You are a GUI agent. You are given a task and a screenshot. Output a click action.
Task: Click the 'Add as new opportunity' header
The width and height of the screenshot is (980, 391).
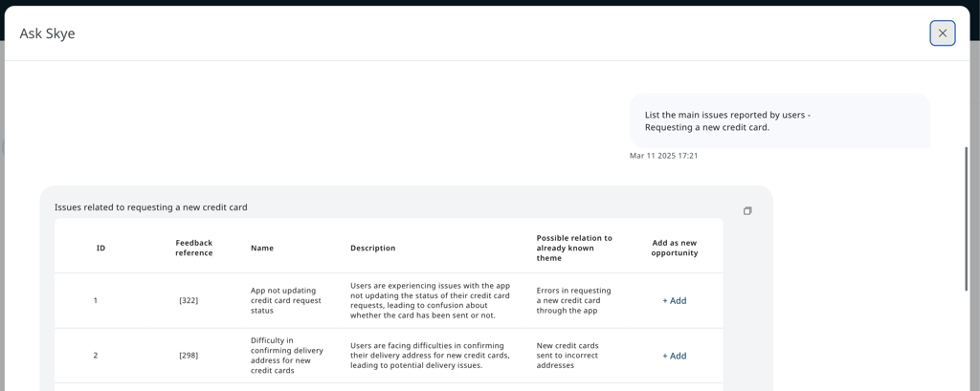(x=674, y=248)
